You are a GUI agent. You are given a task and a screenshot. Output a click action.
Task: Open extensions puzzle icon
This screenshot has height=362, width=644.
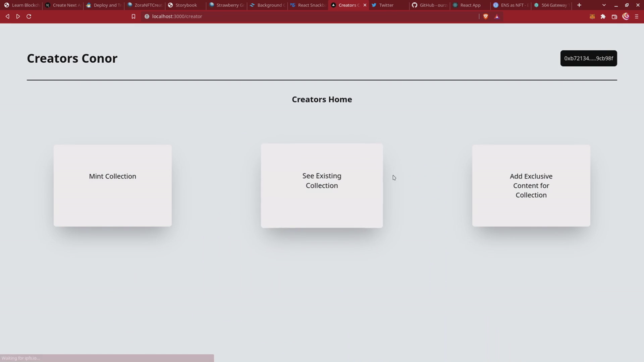[603, 16]
